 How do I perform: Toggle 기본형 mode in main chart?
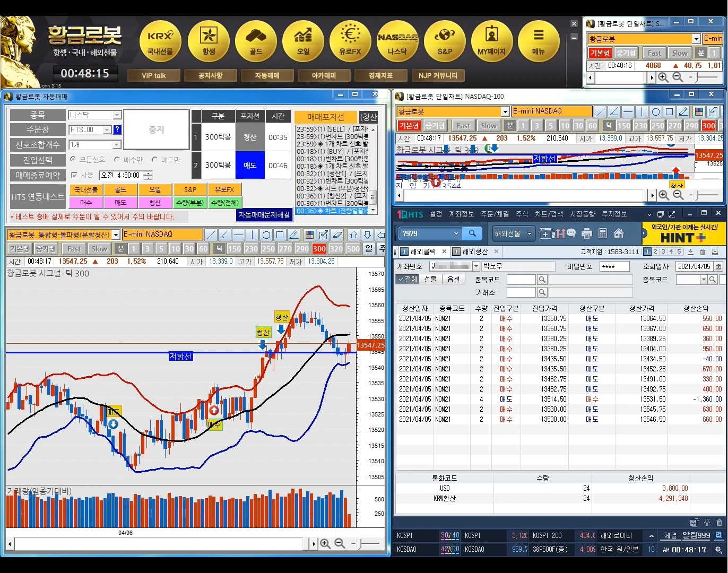20,249
